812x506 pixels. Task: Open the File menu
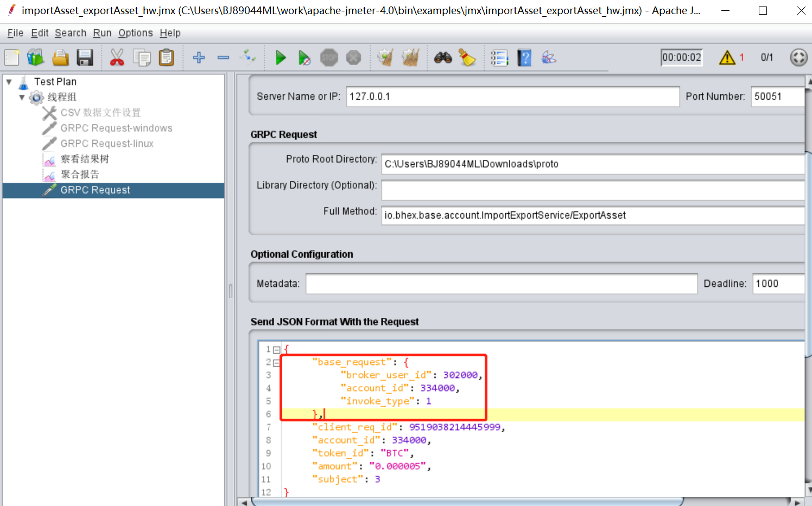tap(15, 33)
